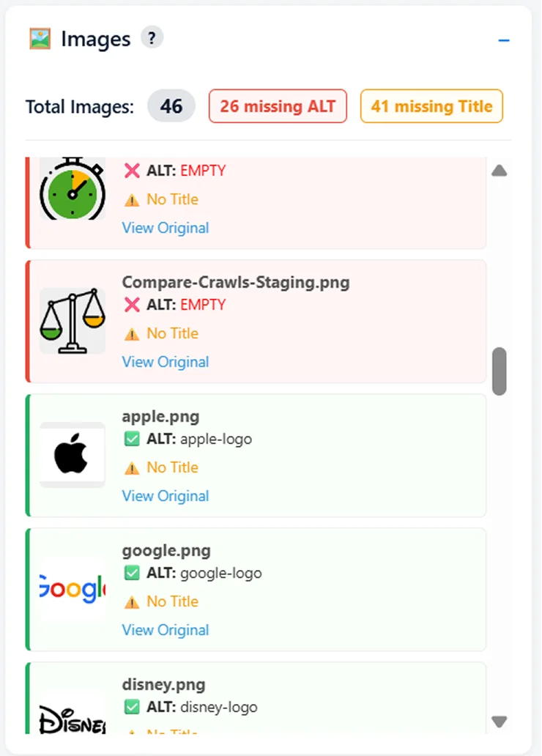The image size is (542, 756).
Task: Click the green ALT checkmark for google.png
Action: click(132, 573)
